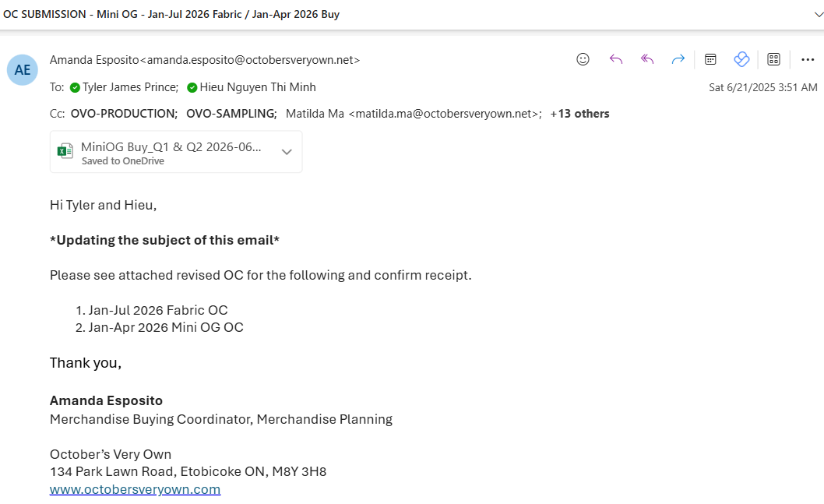The height and width of the screenshot is (504, 824).
Task: Select the OVO-PRODUCTION Cc group
Action: tap(123, 114)
